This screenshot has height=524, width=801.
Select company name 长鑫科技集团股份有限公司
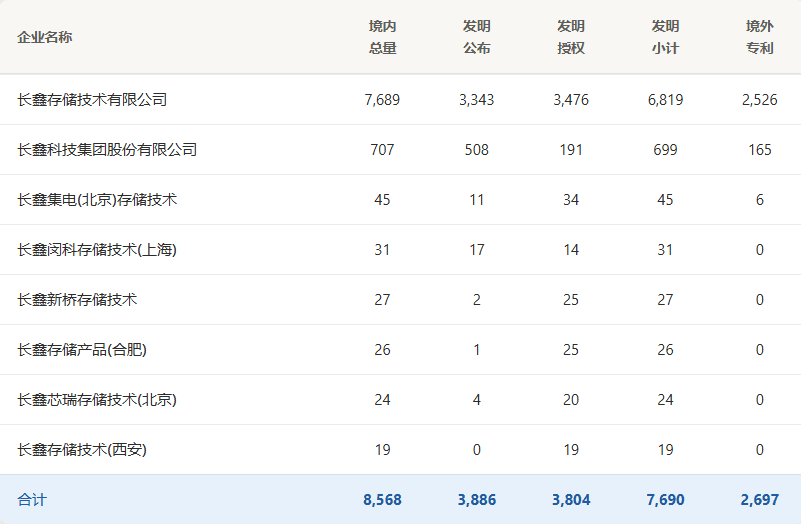tap(107, 150)
